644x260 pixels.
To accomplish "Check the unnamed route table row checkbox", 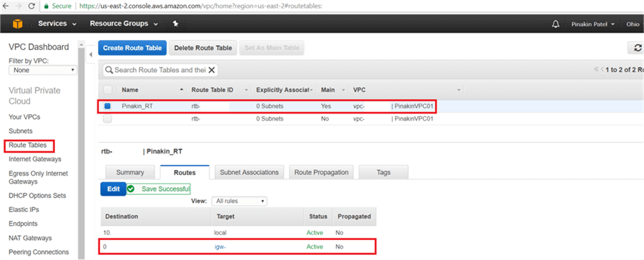I will pyautogui.click(x=107, y=119).
